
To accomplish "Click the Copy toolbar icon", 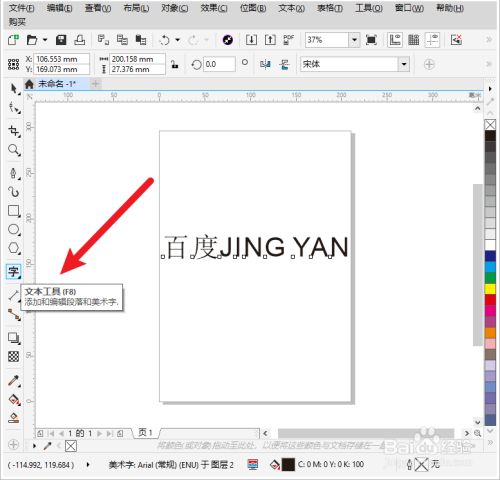I will pyautogui.click(x=122, y=40).
